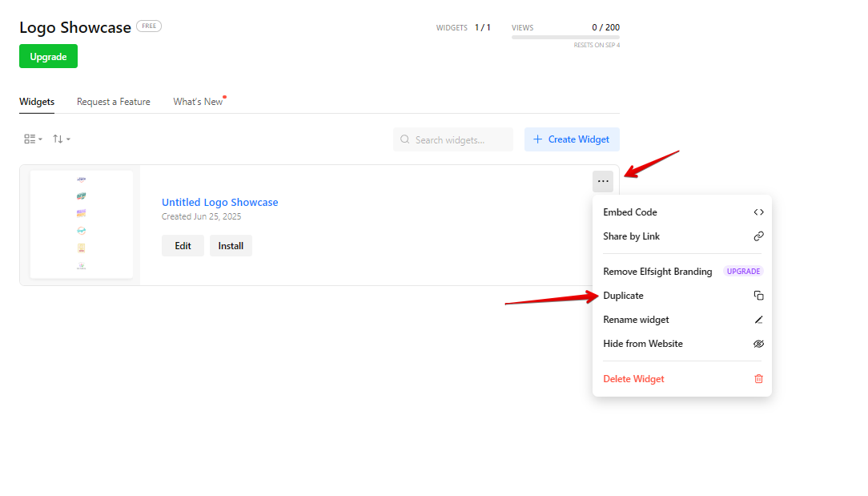This screenshot has height=496, width=868.
Task: Open the list view layout dropdown
Action: coord(33,139)
